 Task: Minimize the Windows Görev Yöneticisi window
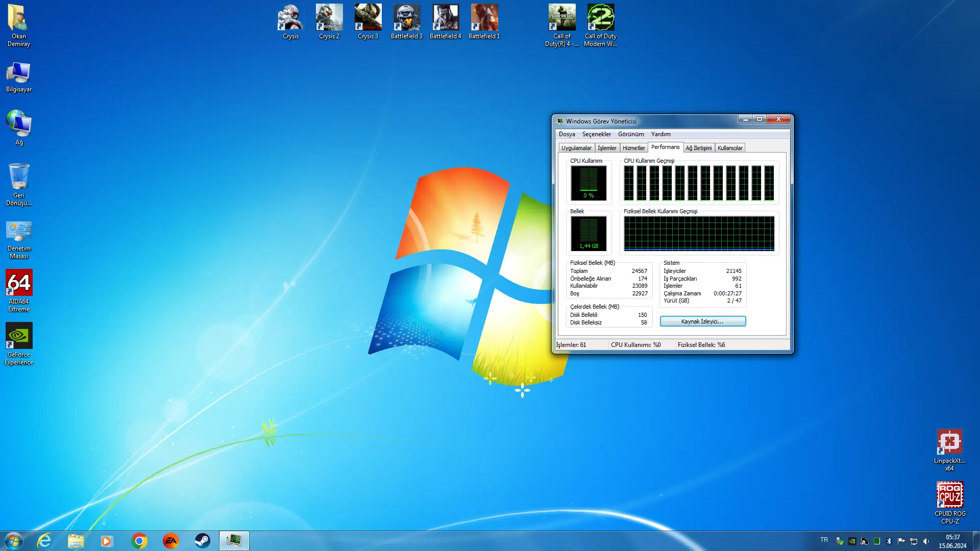[x=745, y=119]
